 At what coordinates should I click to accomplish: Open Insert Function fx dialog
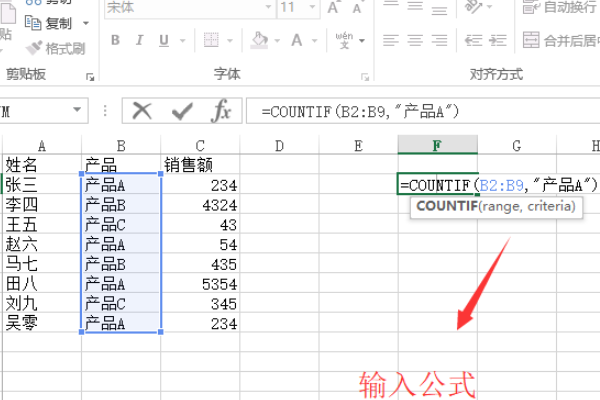point(221,111)
